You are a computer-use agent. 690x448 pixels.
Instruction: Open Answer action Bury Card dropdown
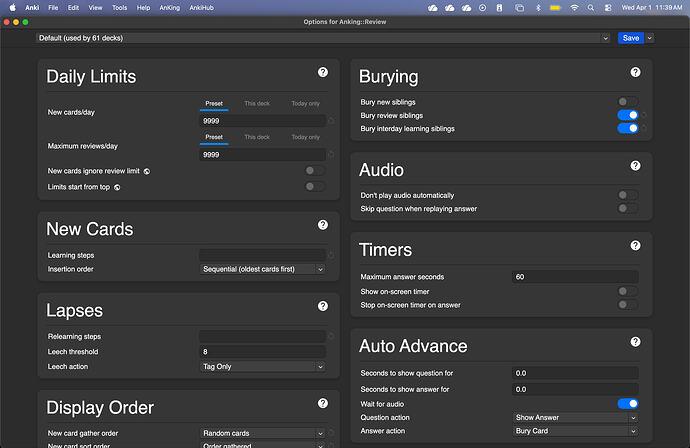(576, 431)
